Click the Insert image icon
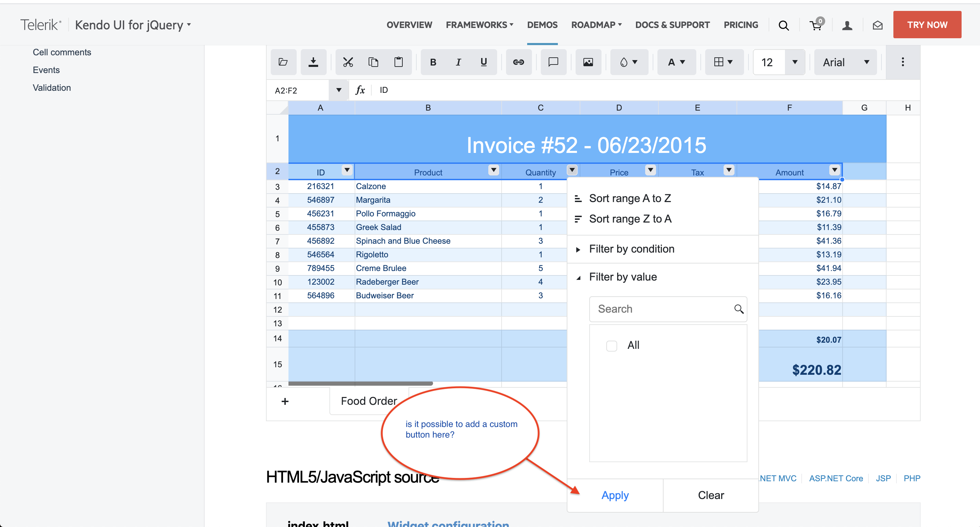 (588, 62)
